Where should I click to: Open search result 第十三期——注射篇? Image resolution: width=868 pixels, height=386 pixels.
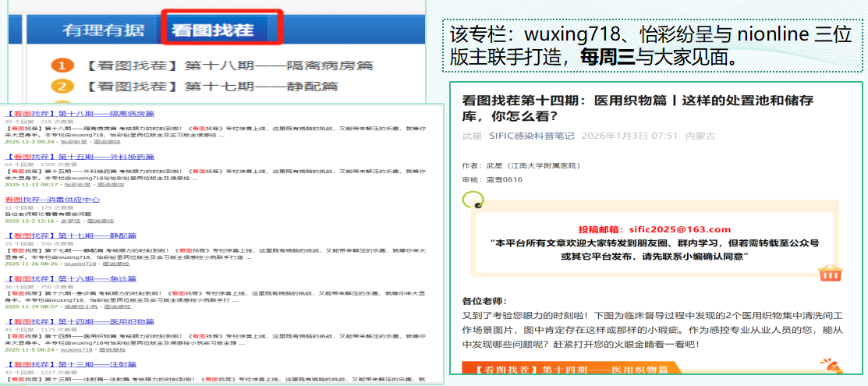[x=70, y=364]
